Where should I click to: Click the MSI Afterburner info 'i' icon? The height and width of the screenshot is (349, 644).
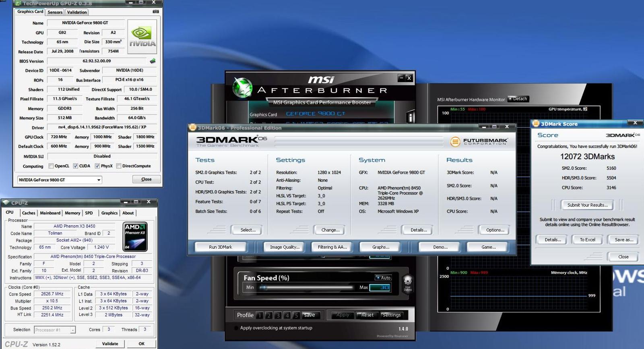(x=410, y=117)
